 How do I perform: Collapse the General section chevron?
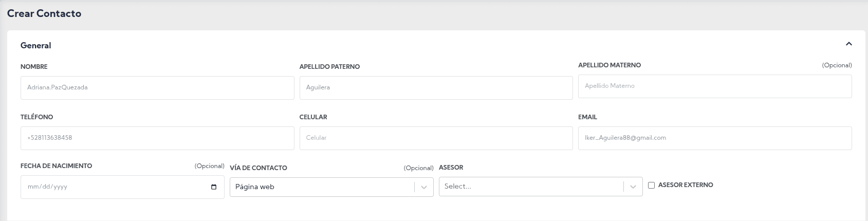pyautogui.click(x=848, y=44)
